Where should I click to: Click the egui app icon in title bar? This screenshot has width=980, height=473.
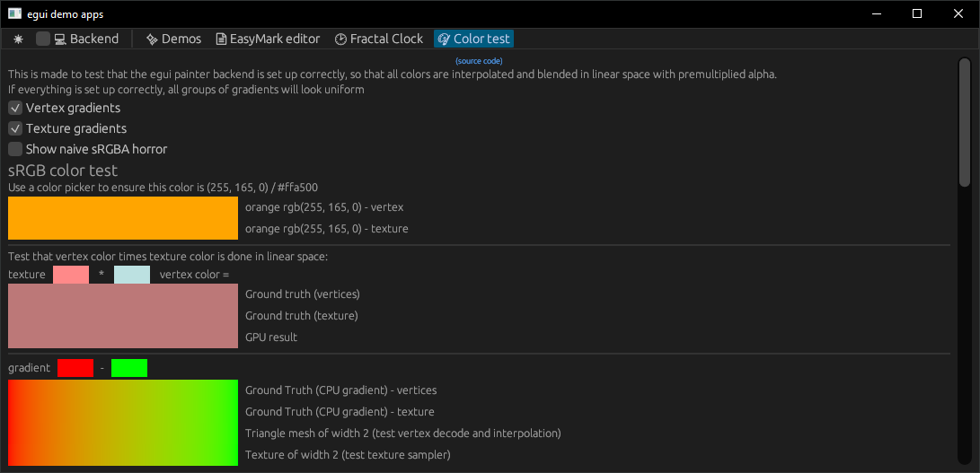coord(15,13)
